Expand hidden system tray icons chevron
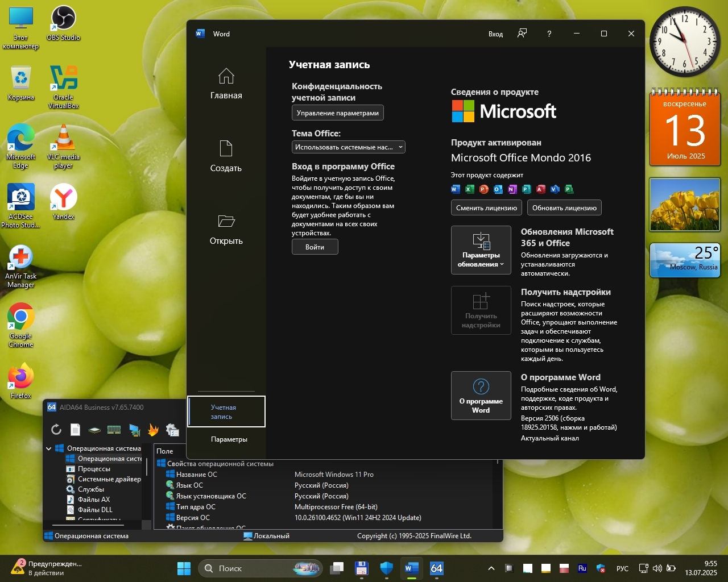 click(491, 568)
